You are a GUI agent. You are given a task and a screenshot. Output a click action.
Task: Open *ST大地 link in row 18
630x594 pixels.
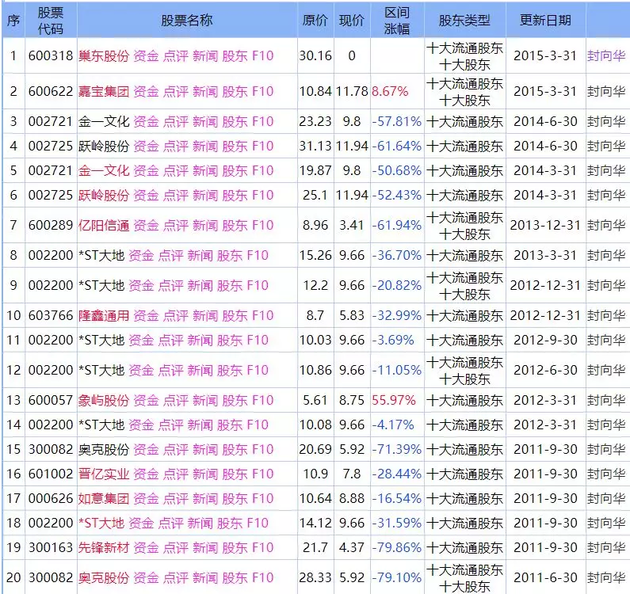click(x=101, y=523)
